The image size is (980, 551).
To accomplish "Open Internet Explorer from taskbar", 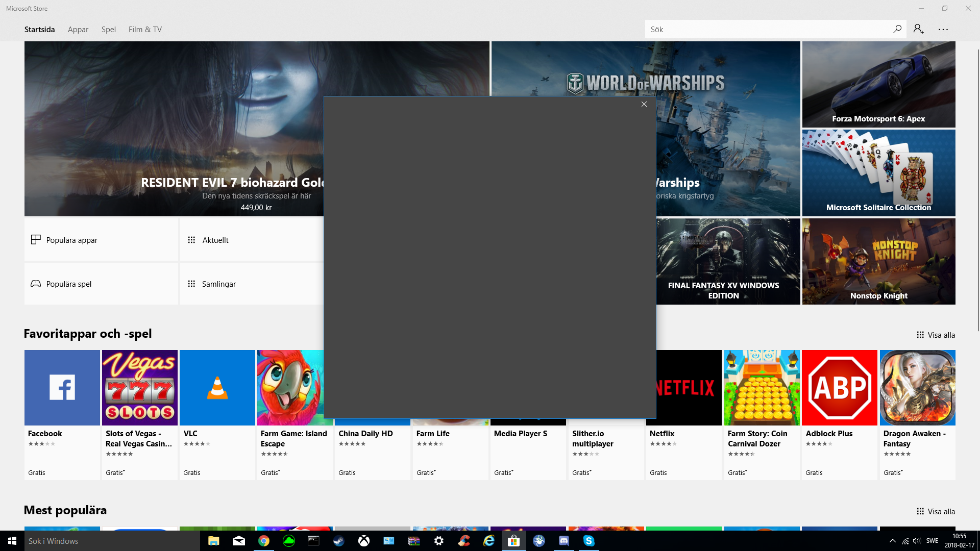I will click(489, 541).
